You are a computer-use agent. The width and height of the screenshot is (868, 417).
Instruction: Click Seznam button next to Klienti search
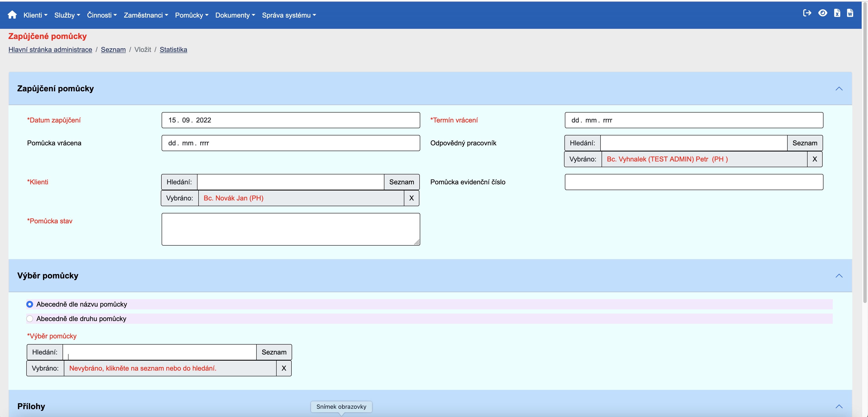click(x=401, y=182)
